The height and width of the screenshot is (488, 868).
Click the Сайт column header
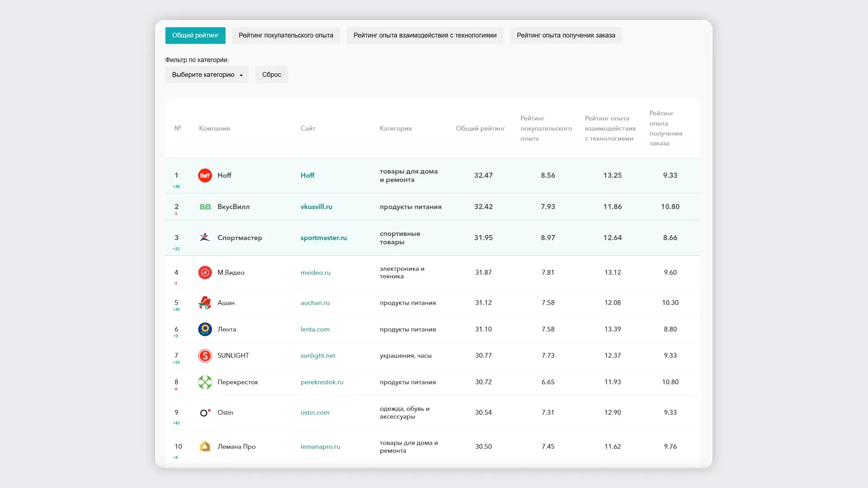click(308, 128)
